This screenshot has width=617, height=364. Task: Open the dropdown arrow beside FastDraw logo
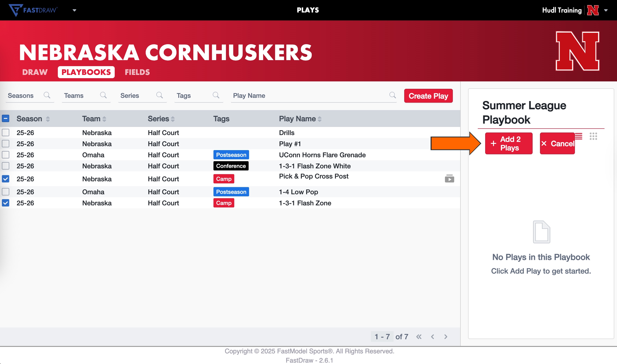click(x=74, y=10)
